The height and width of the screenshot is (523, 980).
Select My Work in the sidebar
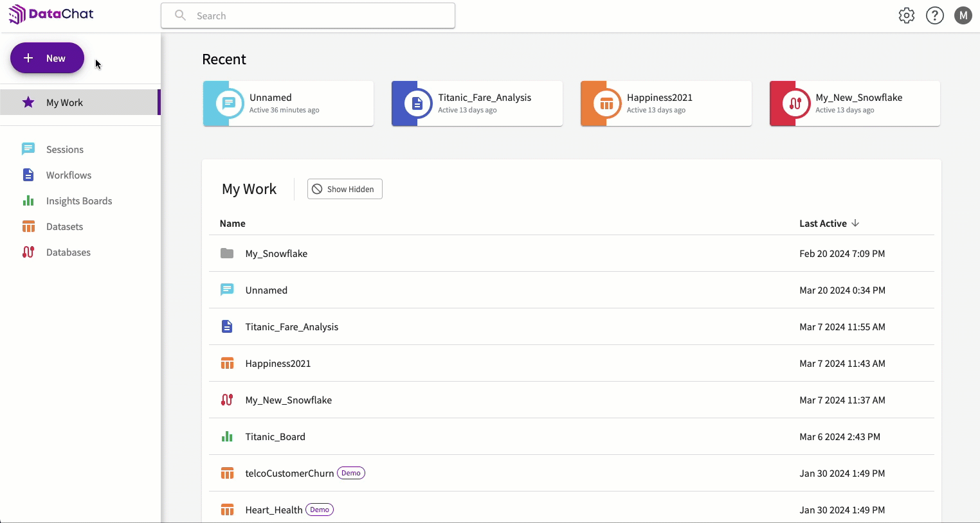coord(80,102)
